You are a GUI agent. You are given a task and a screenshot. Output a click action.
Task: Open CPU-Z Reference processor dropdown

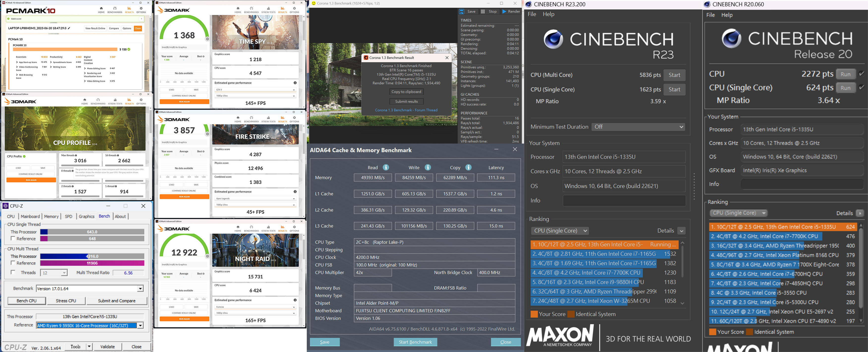point(140,325)
